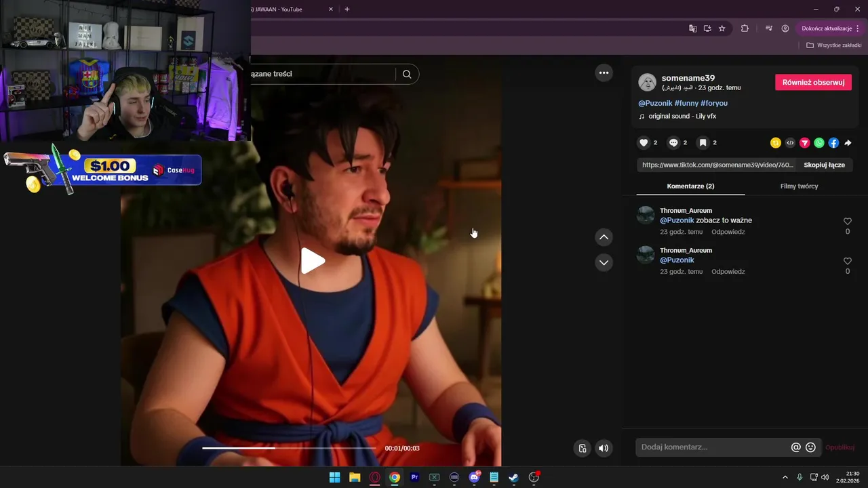Open the somename39 username link

click(x=688, y=78)
